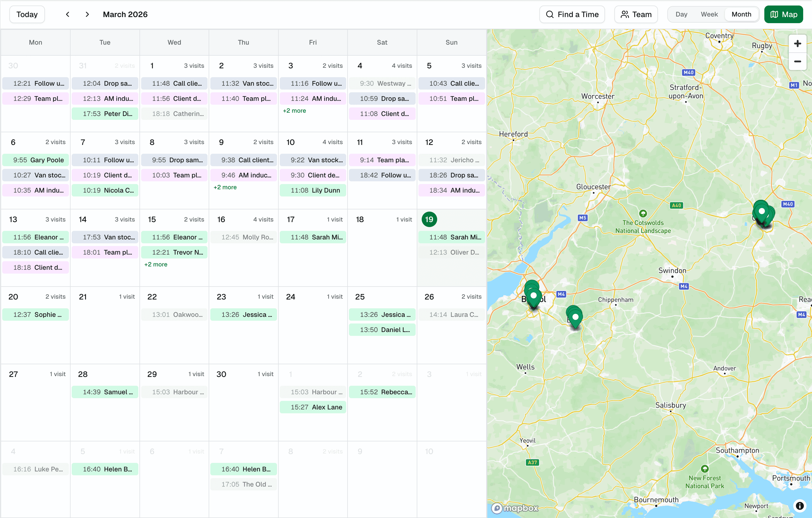The width and height of the screenshot is (812, 518).
Task: Open 10:43 Call clie... task on 5th
Action: pyautogui.click(x=451, y=83)
